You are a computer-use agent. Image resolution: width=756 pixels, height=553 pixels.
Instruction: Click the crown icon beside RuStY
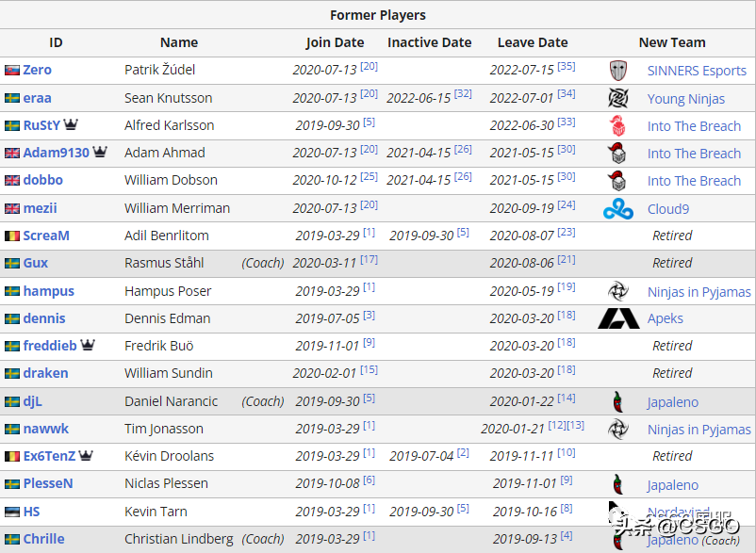(72, 125)
